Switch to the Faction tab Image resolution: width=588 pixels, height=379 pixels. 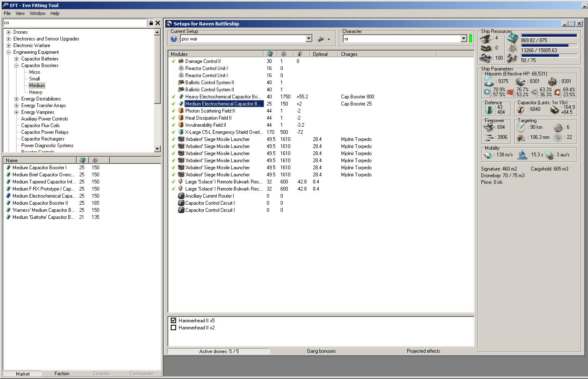62,374
